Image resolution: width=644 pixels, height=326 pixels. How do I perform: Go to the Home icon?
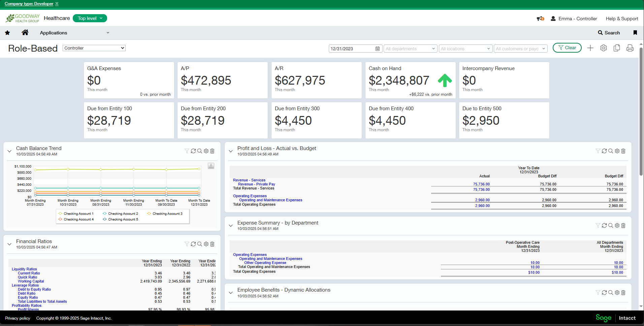[25, 32]
